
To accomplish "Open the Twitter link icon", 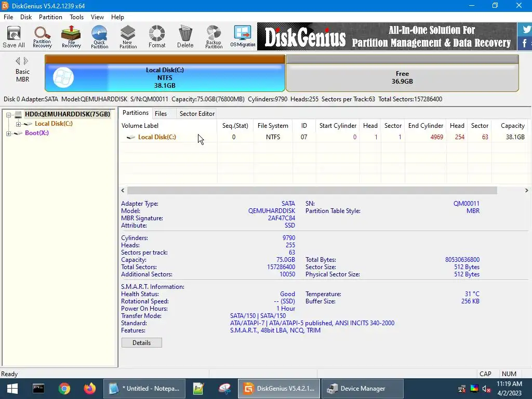I will tap(526, 29).
